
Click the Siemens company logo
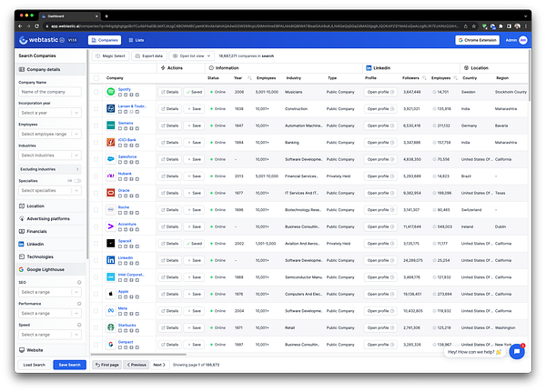pos(110,126)
